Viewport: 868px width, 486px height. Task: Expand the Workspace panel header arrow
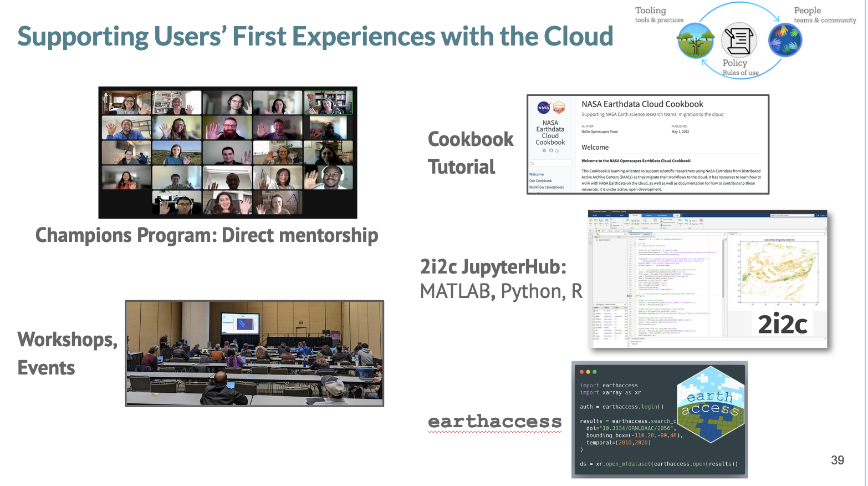tap(594, 305)
